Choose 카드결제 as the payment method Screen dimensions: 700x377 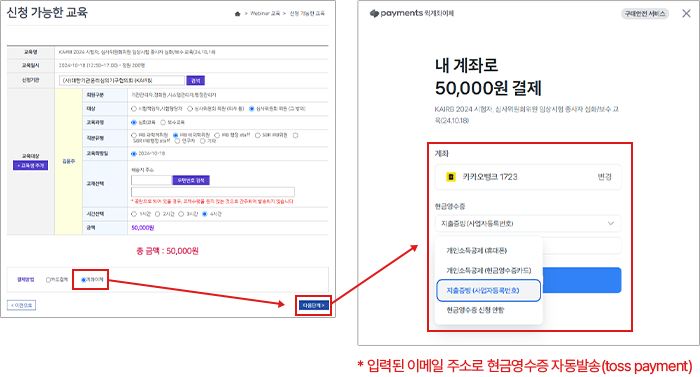tap(48, 280)
